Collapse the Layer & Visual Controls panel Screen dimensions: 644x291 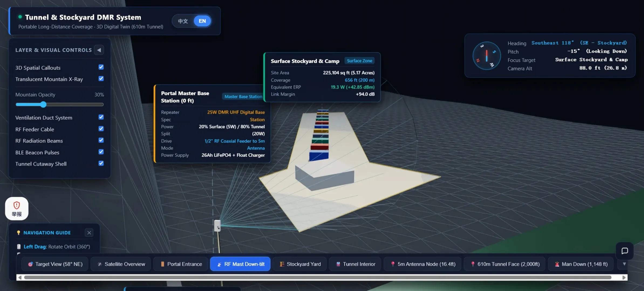point(99,50)
